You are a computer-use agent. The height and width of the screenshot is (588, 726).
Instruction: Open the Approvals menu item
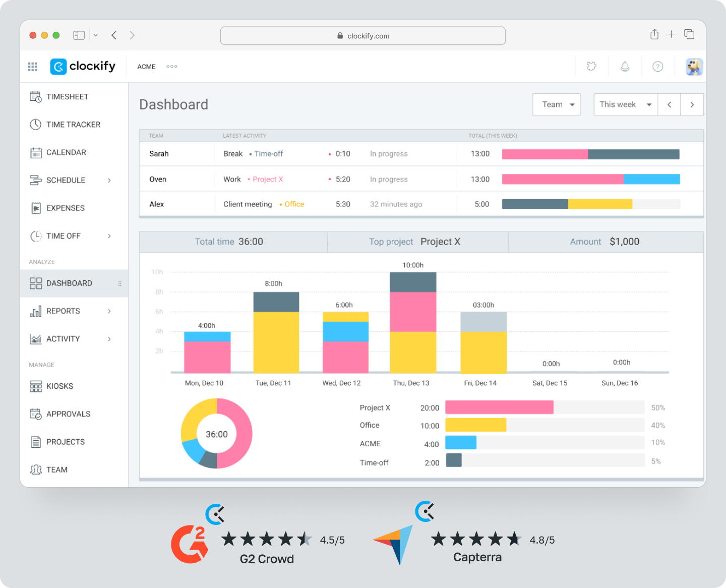click(68, 414)
